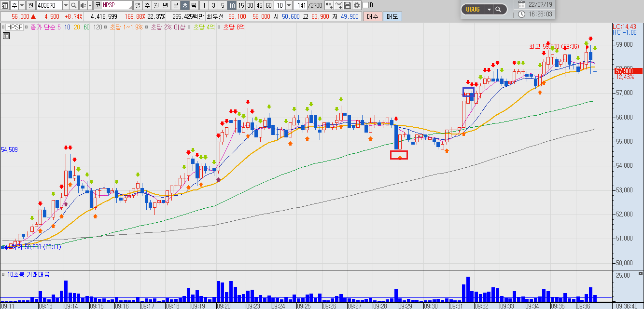Click the speaker sound alert icon
The height and width of the screenshot is (309, 644).
click(83, 5)
